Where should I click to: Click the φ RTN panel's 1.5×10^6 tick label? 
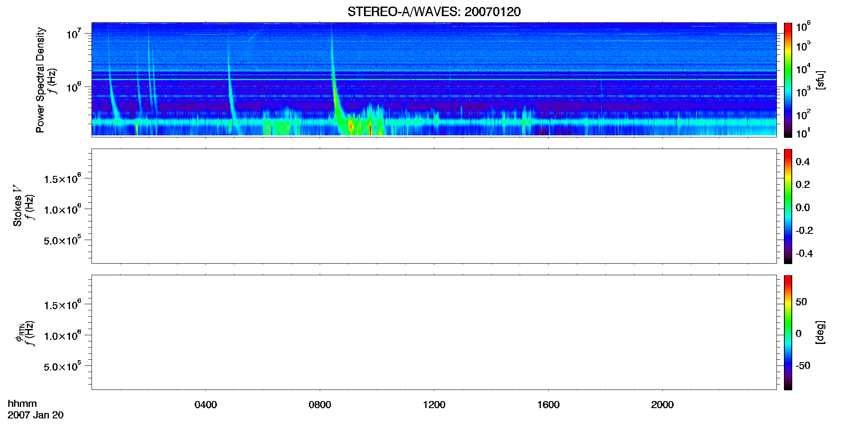pos(63,305)
